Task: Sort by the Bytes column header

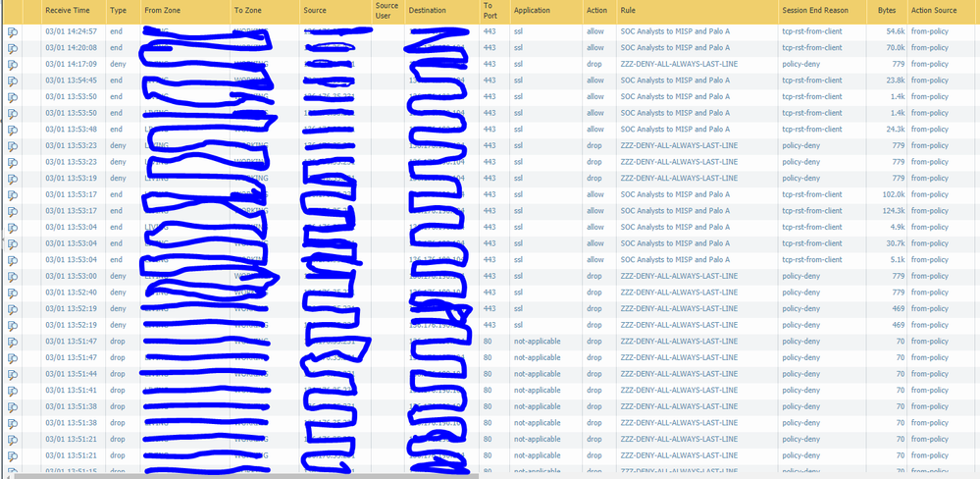Action: 887,11
